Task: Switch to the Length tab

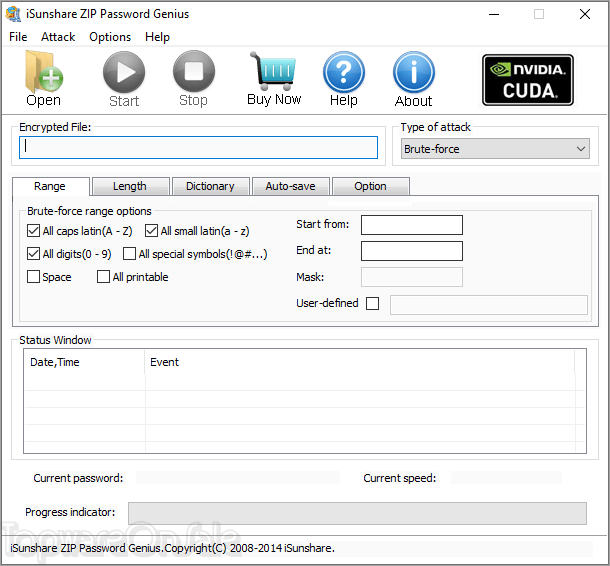Action: [x=130, y=186]
